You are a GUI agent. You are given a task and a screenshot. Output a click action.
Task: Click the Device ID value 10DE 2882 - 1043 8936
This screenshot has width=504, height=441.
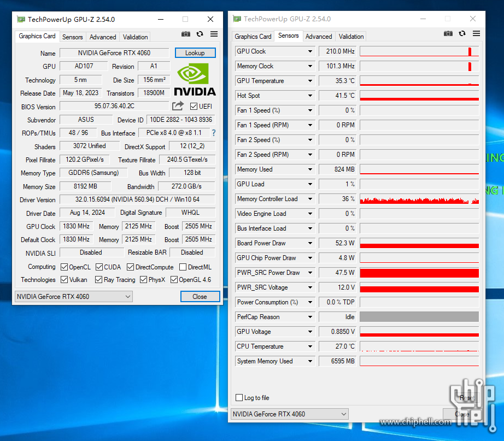pos(181,120)
